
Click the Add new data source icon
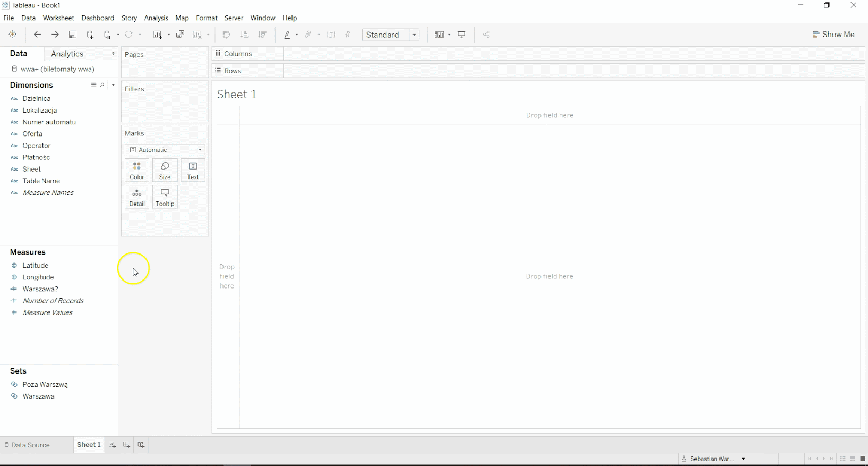point(90,35)
